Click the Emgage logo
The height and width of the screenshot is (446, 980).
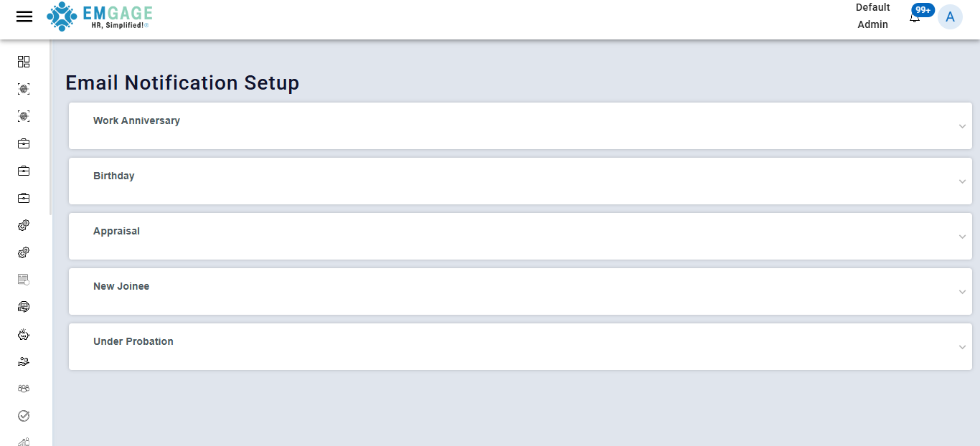[x=100, y=16]
